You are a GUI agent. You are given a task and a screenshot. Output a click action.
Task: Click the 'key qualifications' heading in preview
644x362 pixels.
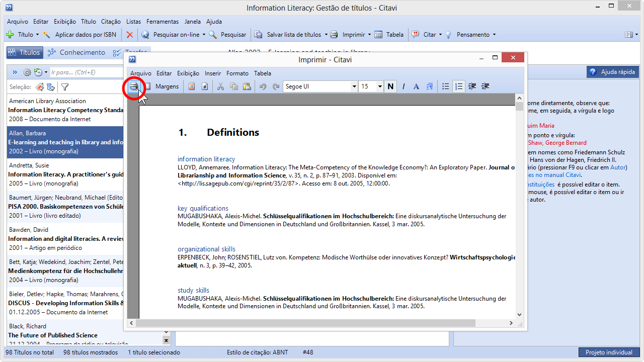click(203, 208)
